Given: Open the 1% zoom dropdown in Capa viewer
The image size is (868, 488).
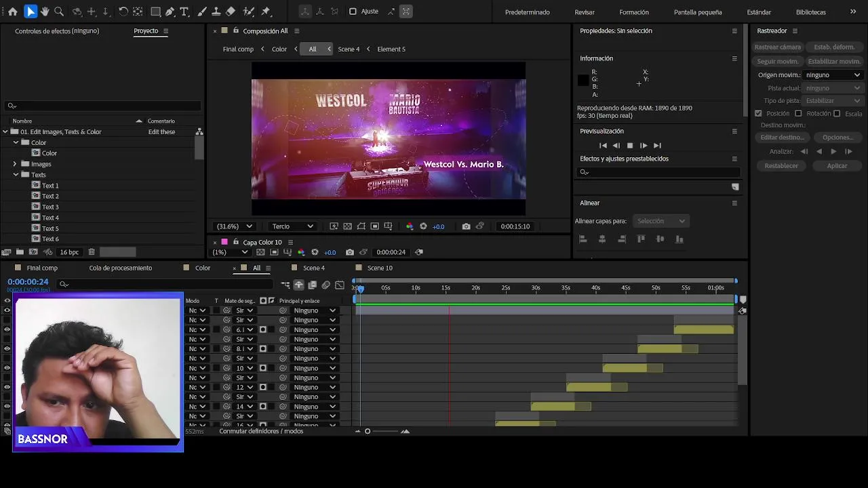Looking at the screenshot, I should coord(229,252).
